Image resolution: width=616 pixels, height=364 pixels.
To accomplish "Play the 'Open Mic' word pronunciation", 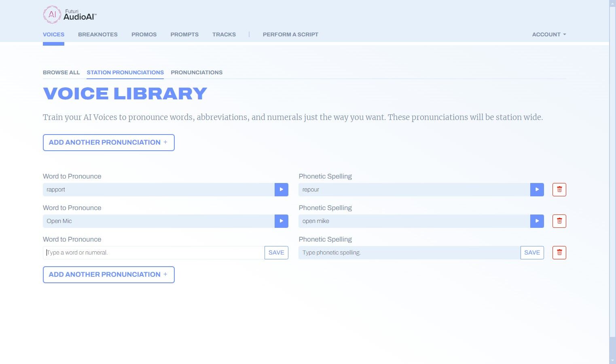I will point(281,221).
